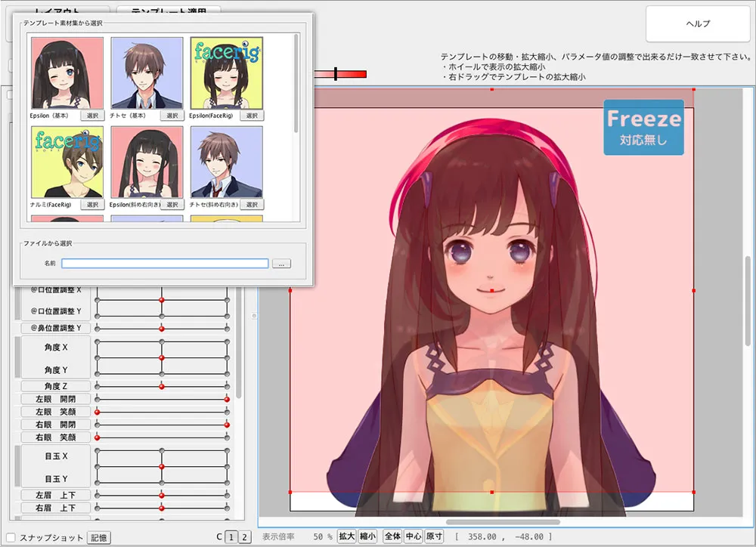This screenshot has height=547, width=756.
Task: Select the Epsilon (基本) template thumbnail
Action: pos(67,73)
